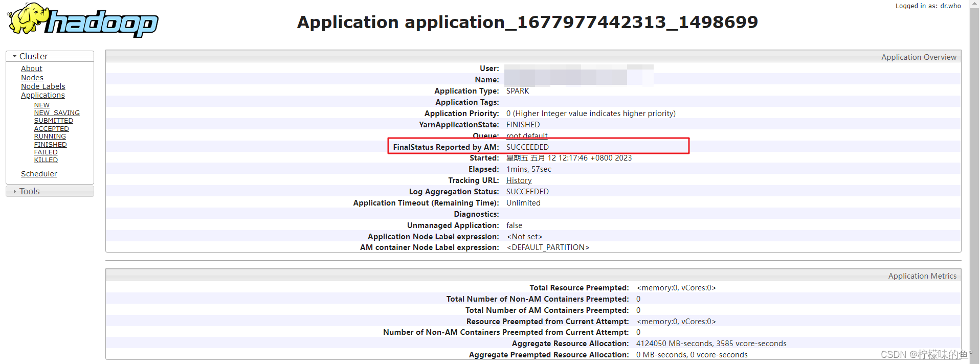This screenshot has height=364, width=980.
Task: Click the Aggregate Resource Allocation value
Action: pos(711,344)
